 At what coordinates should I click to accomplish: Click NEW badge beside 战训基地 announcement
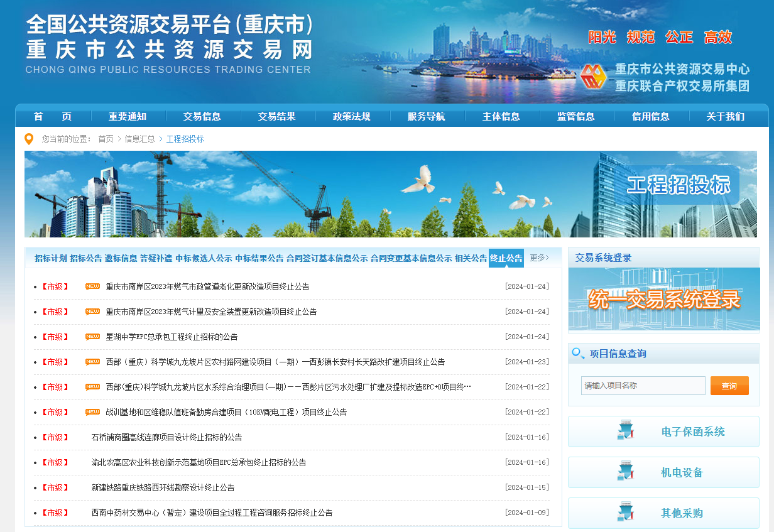coord(92,412)
